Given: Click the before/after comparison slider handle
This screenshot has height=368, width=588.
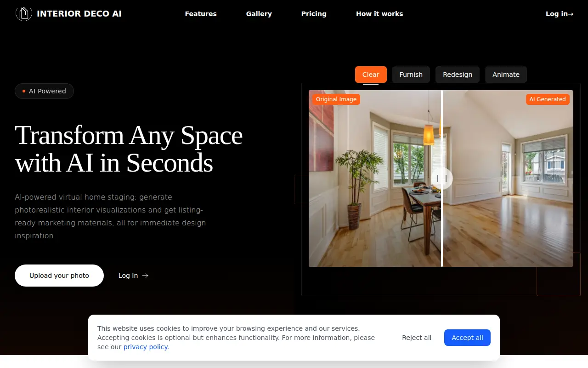Looking at the screenshot, I should tap(442, 178).
